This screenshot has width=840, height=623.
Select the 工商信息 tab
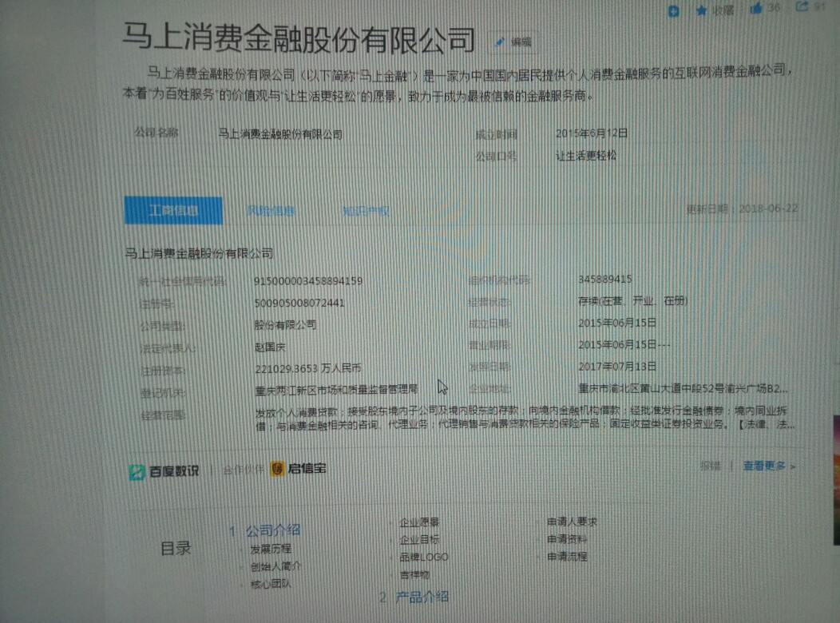(173, 210)
